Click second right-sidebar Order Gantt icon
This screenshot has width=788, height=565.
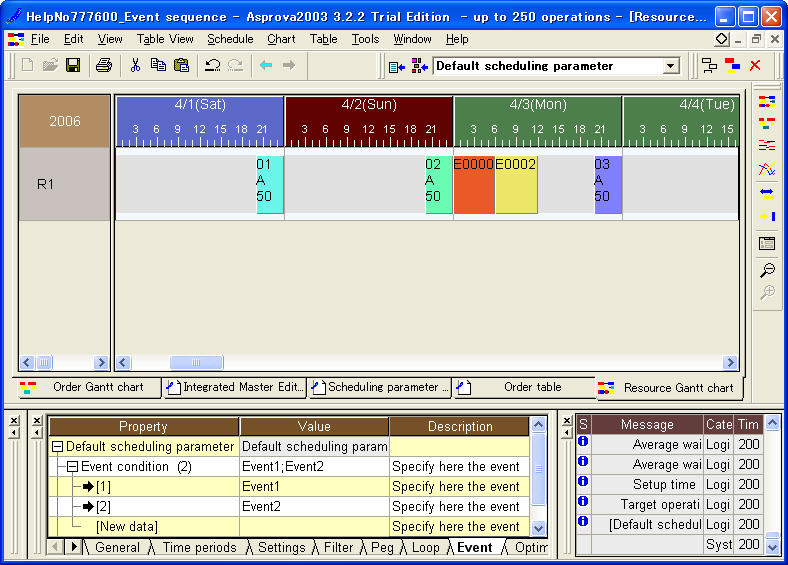click(x=767, y=124)
